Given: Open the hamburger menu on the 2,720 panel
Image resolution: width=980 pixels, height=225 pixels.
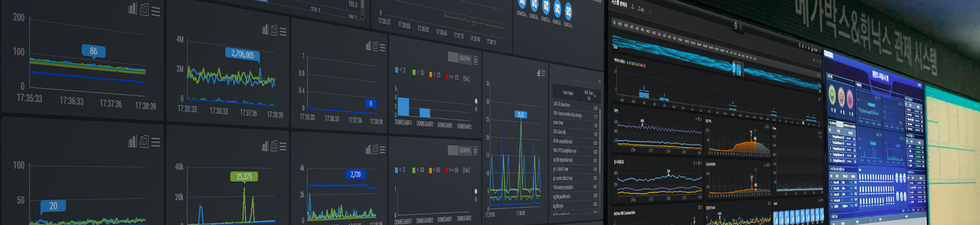Looking at the screenshot, I should [382, 150].
